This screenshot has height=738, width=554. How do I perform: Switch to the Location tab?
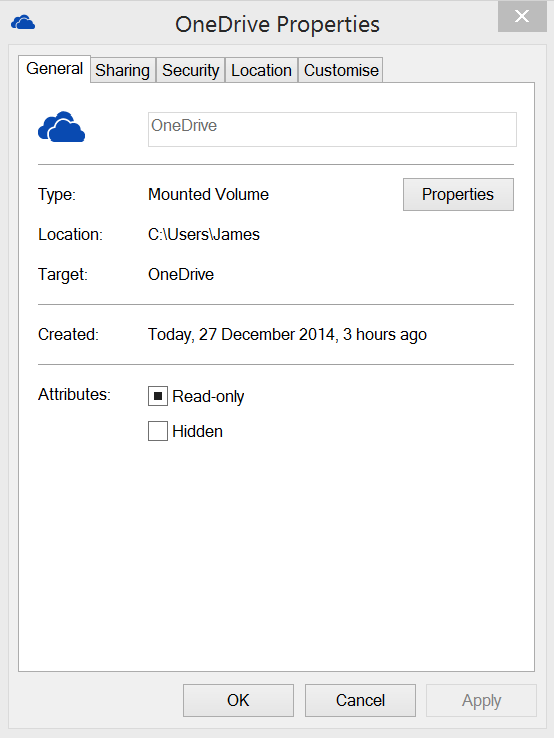(x=261, y=70)
